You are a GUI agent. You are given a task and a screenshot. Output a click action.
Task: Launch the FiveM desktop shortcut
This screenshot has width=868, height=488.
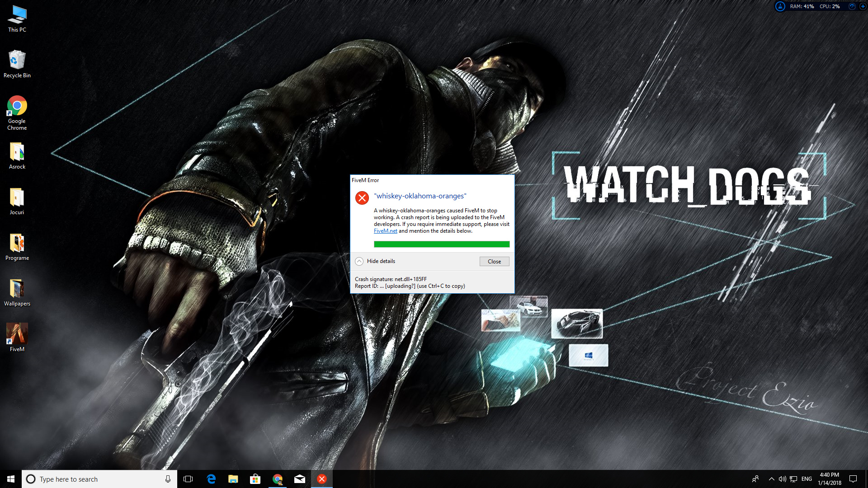tap(17, 338)
